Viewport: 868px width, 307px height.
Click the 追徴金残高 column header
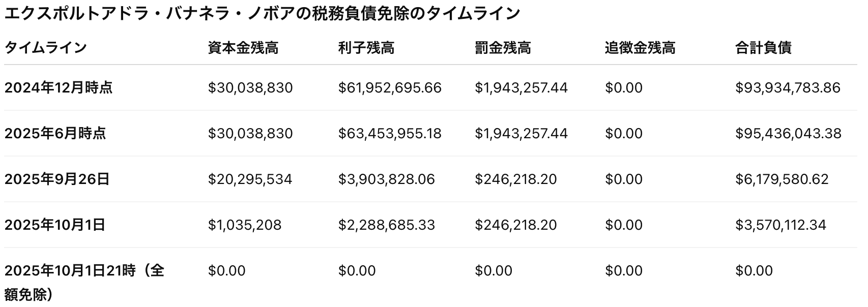[640, 48]
